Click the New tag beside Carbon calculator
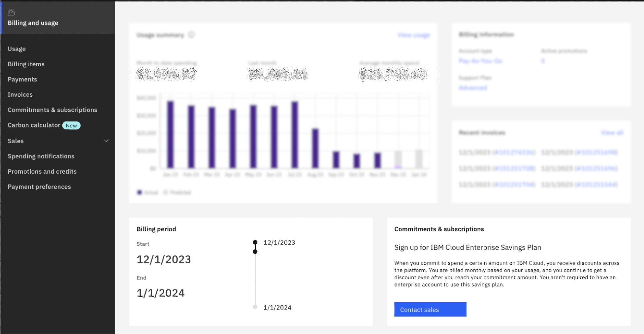The width and height of the screenshot is (644, 334). [x=71, y=125]
